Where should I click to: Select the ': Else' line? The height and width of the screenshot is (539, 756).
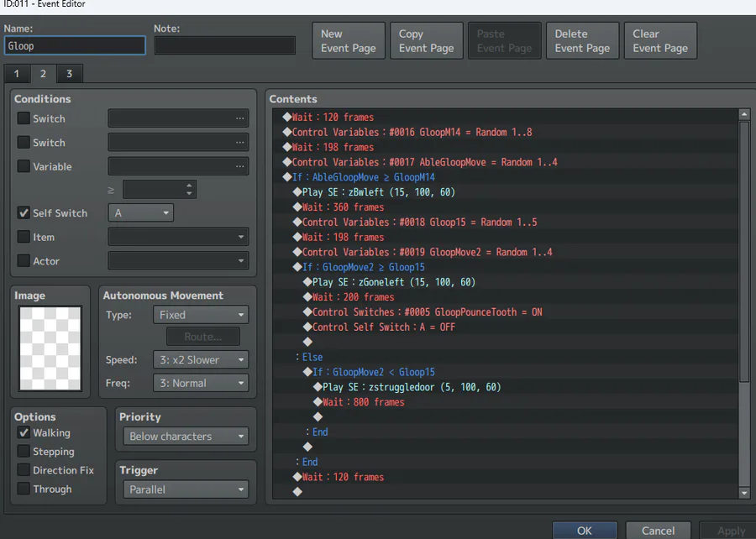[x=505, y=357]
